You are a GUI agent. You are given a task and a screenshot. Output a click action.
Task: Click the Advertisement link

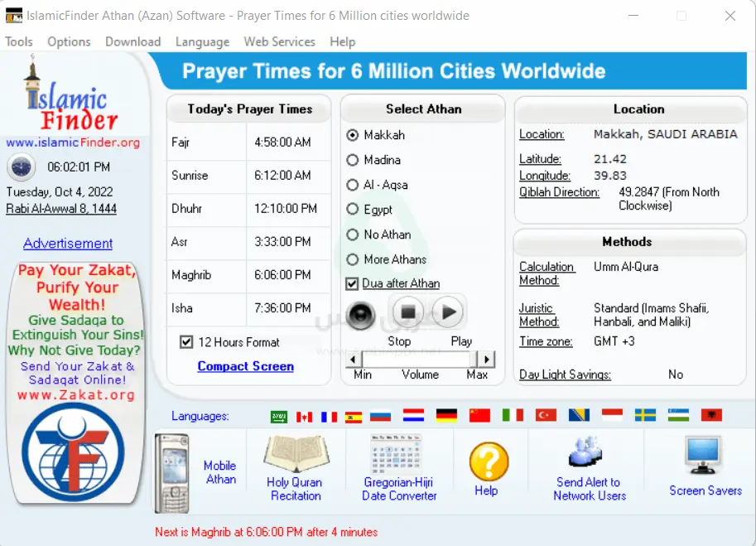[68, 244]
